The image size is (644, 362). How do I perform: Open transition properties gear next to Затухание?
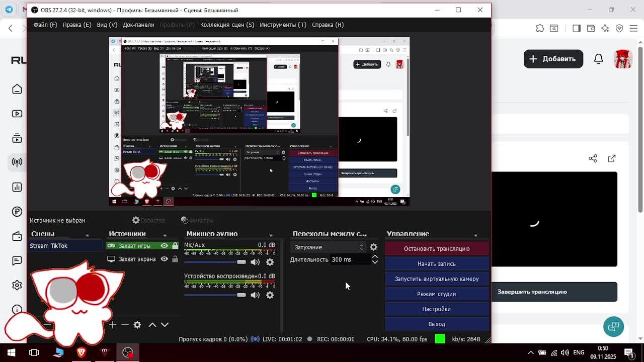point(373,247)
